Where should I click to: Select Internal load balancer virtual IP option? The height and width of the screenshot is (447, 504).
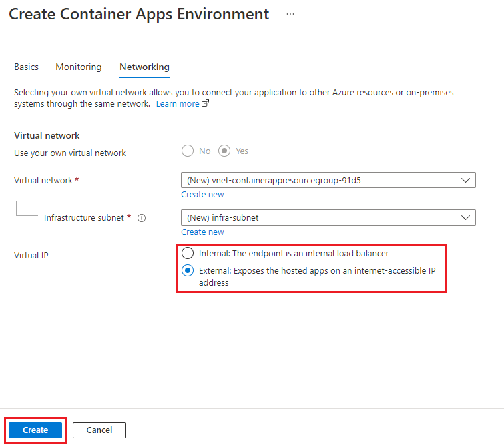(188, 254)
